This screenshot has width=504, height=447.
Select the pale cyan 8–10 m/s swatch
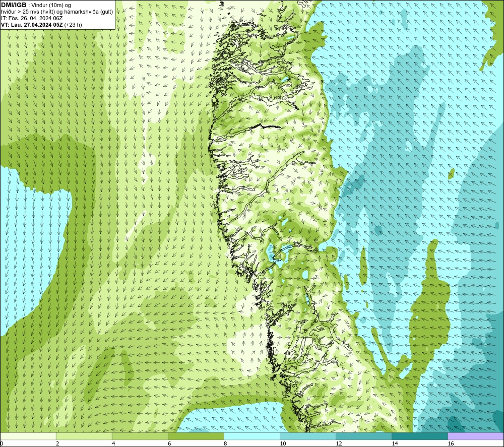point(252,436)
